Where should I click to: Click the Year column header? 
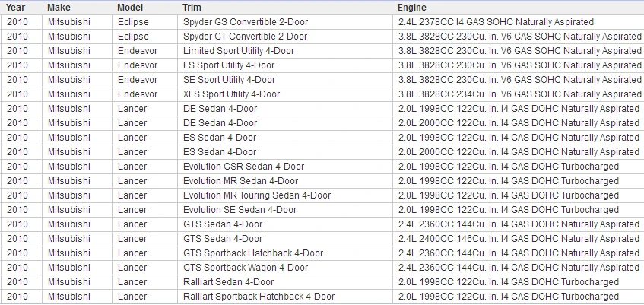pos(21,8)
